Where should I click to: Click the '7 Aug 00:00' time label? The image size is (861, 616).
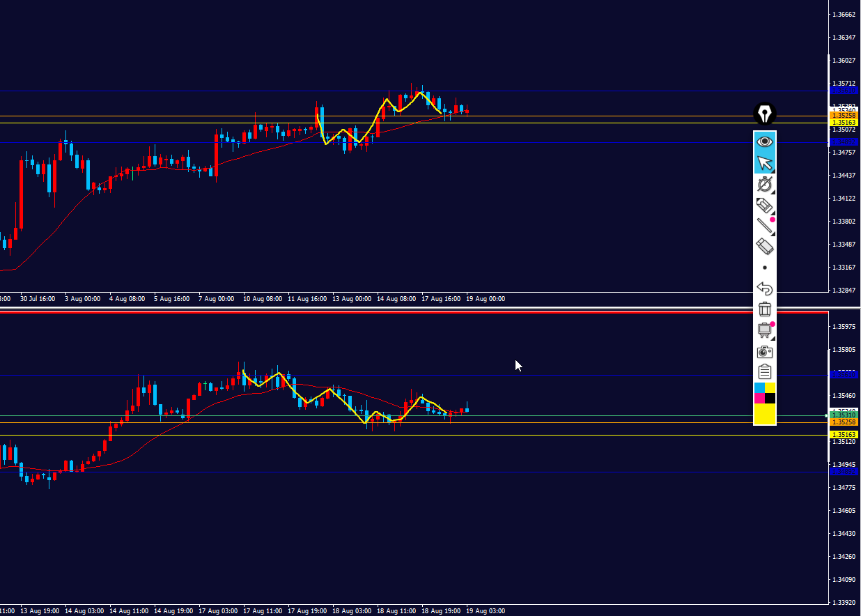[216, 298]
